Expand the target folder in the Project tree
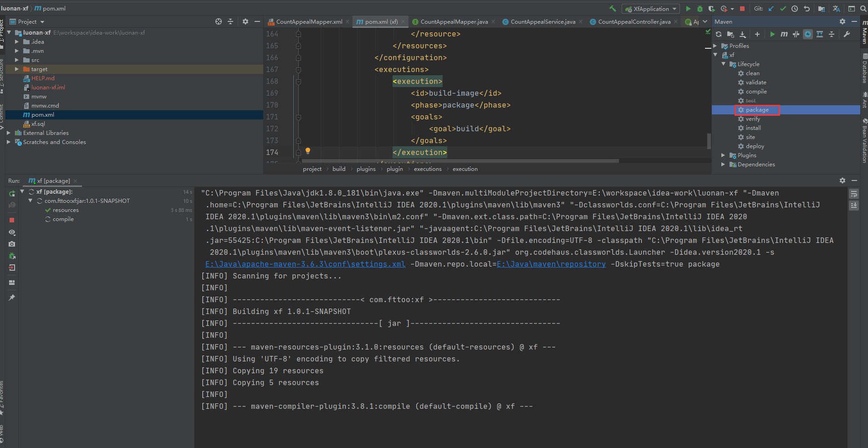The width and height of the screenshot is (868, 448). (17, 69)
